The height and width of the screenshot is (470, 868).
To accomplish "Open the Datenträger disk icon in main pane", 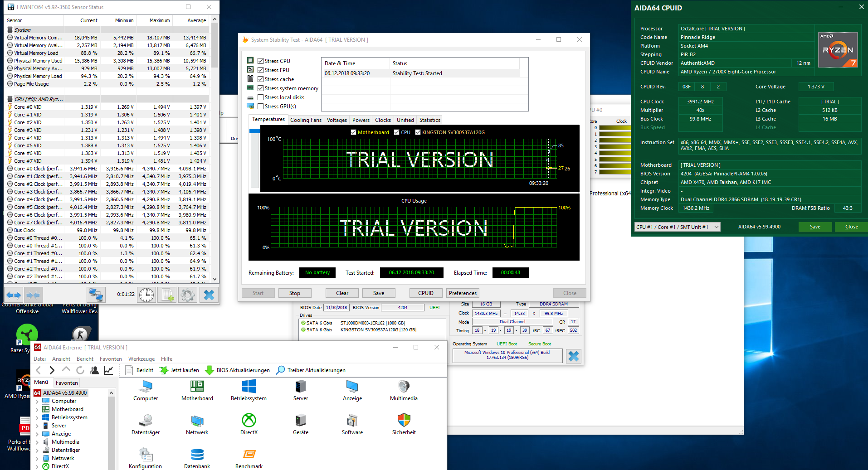I will coord(146,425).
